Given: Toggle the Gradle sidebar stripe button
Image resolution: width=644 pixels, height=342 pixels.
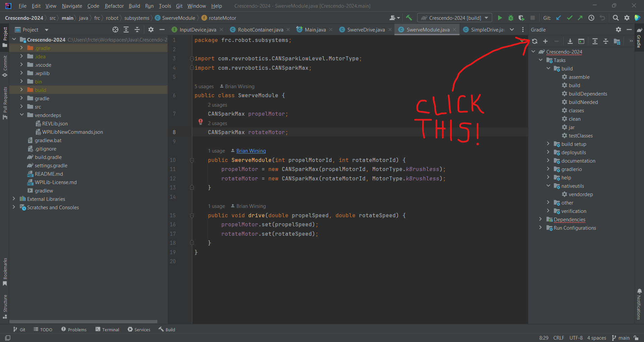Looking at the screenshot, I should [x=639, y=38].
